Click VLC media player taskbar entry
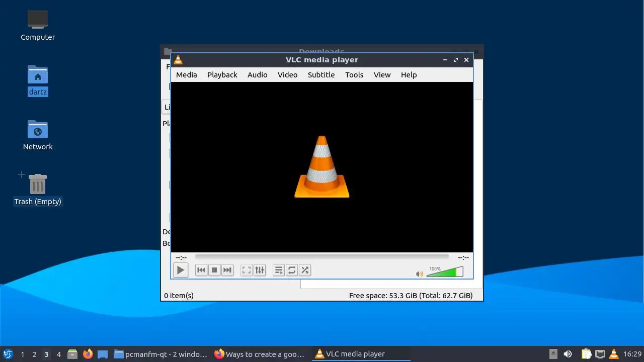The width and height of the screenshot is (644, 362). [361, 354]
